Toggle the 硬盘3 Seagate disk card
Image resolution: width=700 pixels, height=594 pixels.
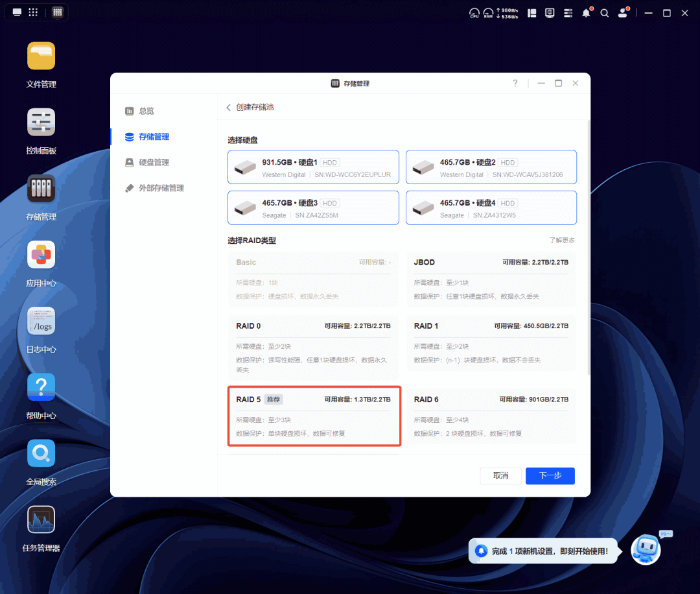314,208
